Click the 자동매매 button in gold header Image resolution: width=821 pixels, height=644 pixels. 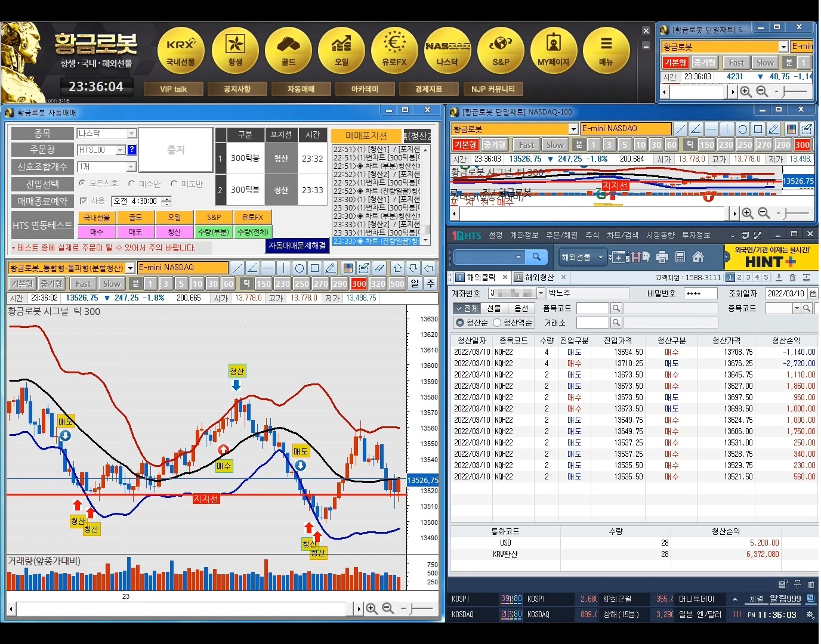pyautogui.click(x=301, y=89)
